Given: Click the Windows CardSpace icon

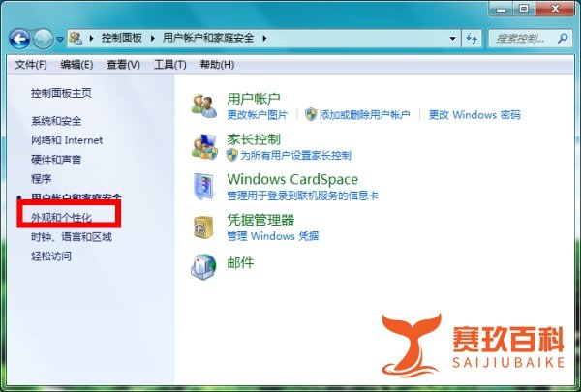Looking at the screenshot, I should (x=204, y=187).
